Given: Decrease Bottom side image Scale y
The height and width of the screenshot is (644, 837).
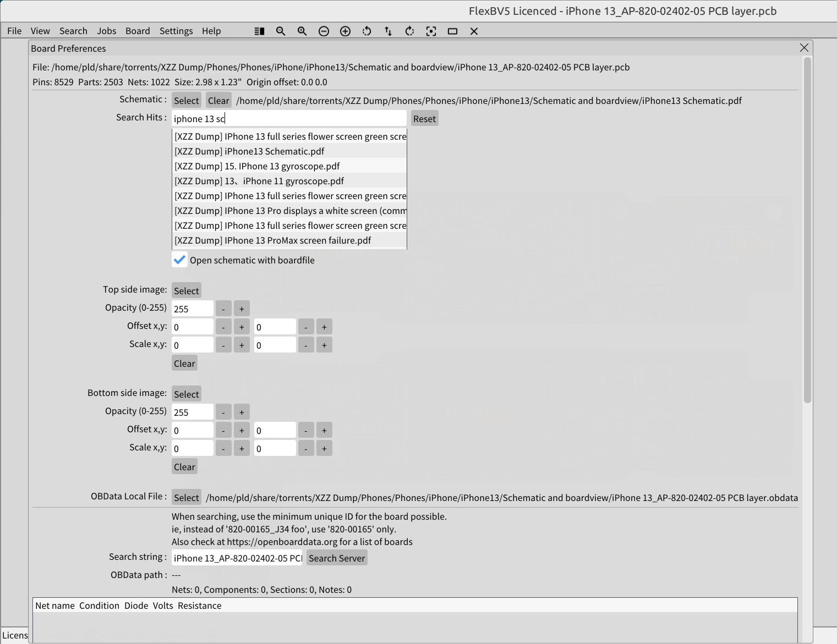Looking at the screenshot, I should tap(306, 448).
